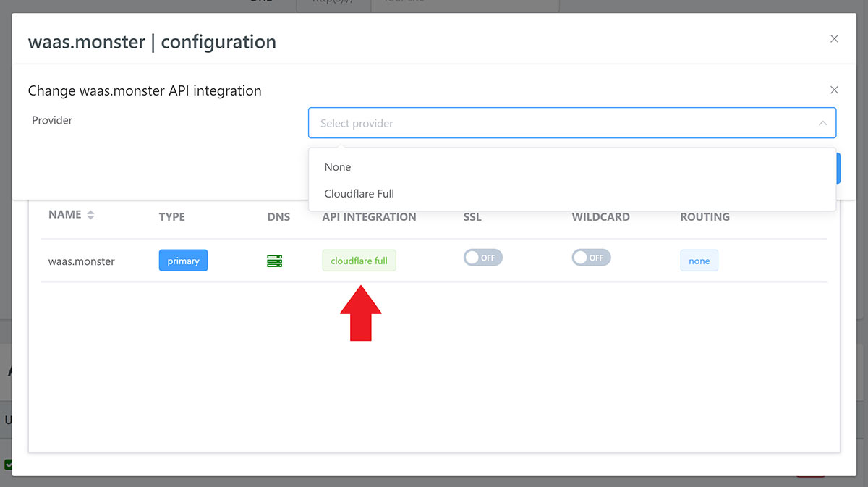Sort the table by the NAME column arrows
The height and width of the screenshot is (487, 868).
[90, 215]
